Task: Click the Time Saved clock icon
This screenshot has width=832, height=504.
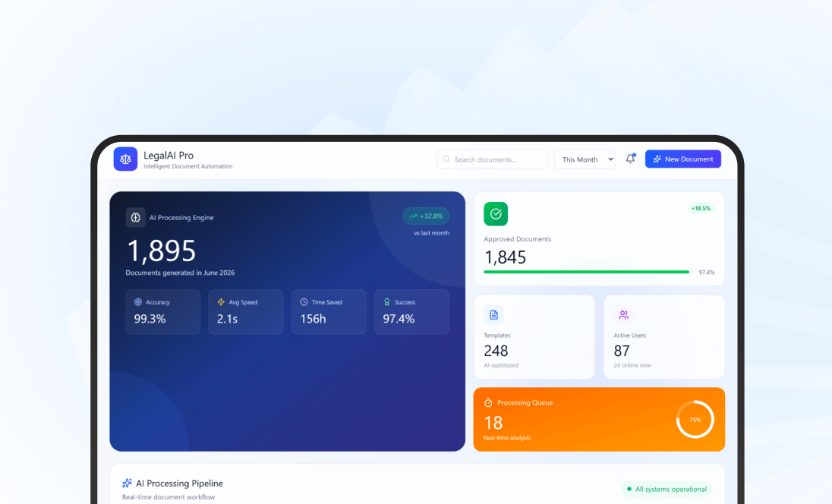Action: (304, 301)
